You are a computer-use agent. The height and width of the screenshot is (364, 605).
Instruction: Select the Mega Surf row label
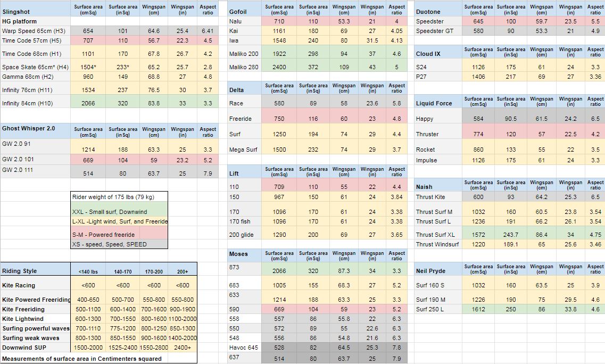coord(244,147)
